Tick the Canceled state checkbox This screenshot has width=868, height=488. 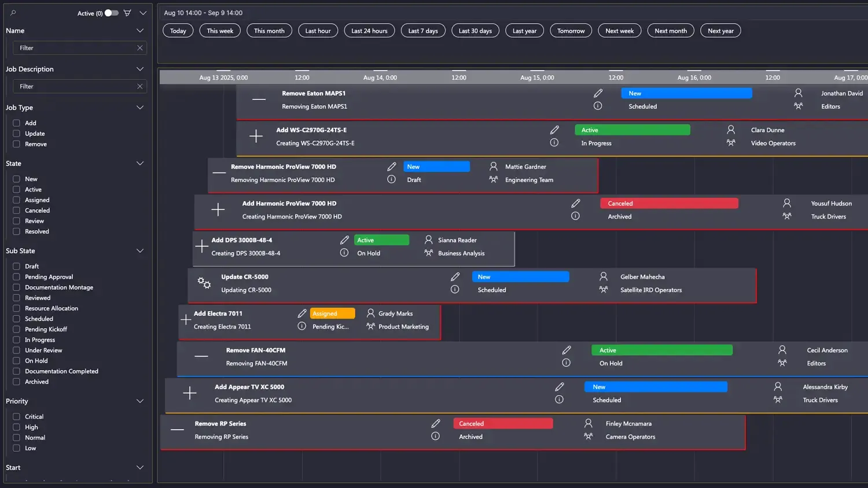coord(16,210)
